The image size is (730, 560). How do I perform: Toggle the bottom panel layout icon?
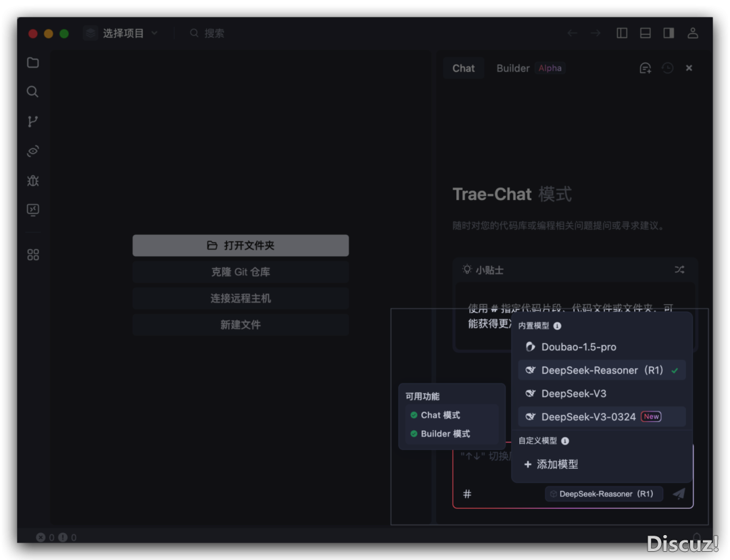(x=646, y=33)
